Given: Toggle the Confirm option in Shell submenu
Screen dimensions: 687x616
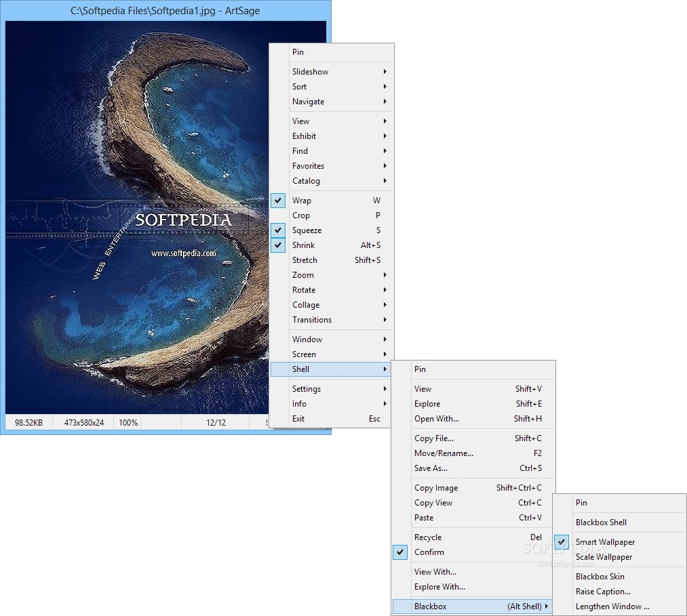Looking at the screenshot, I should (473, 552).
